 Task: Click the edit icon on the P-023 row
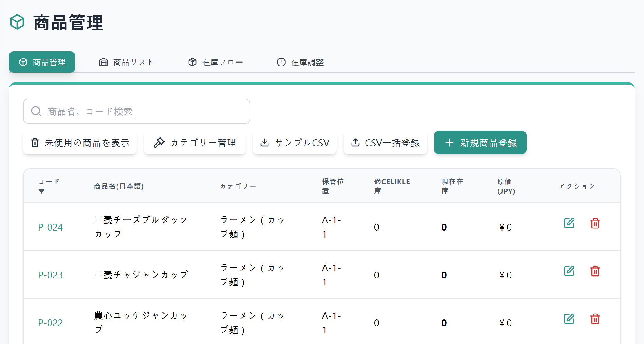[569, 271]
